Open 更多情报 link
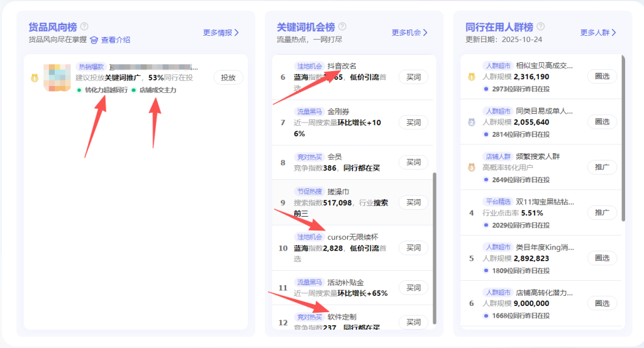 click(x=221, y=33)
